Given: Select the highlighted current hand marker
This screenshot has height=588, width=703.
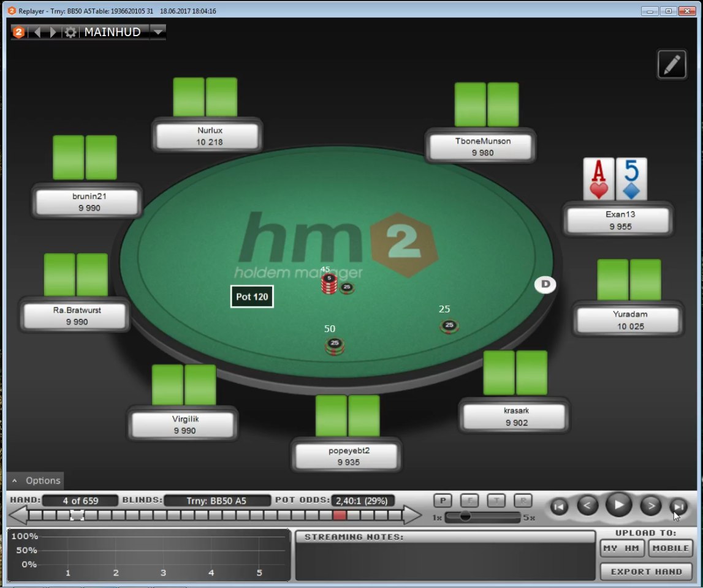Looking at the screenshot, I should (77, 515).
